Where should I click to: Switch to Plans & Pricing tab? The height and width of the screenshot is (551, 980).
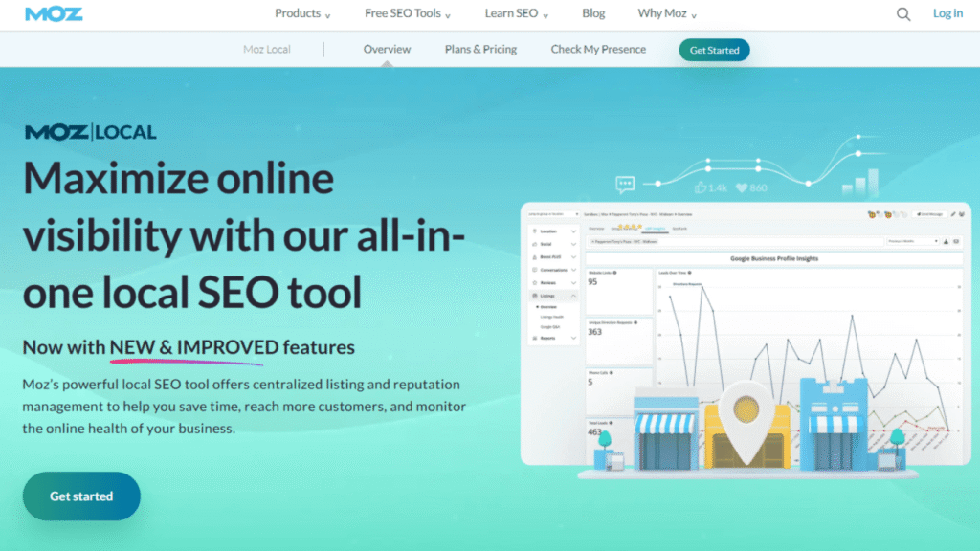click(480, 50)
